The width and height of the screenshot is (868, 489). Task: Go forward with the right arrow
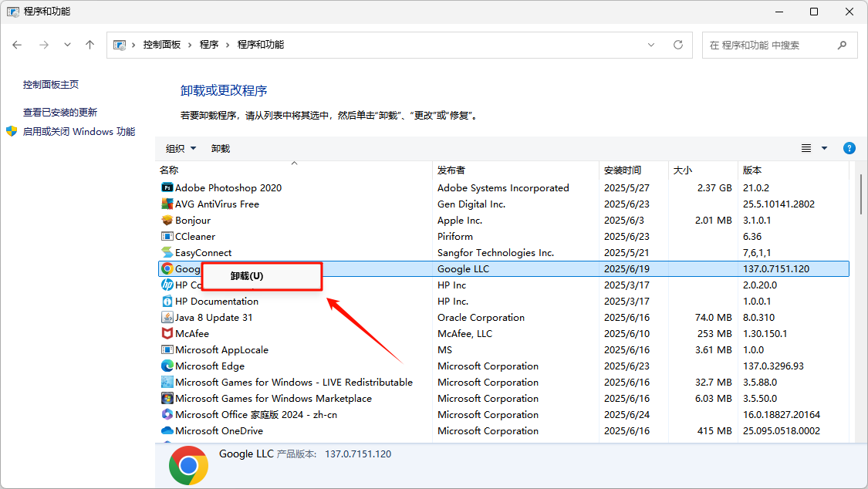pos(44,45)
